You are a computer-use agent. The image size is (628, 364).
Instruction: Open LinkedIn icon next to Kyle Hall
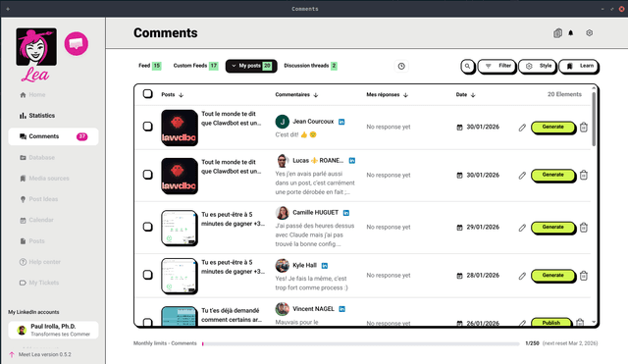[325, 266]
